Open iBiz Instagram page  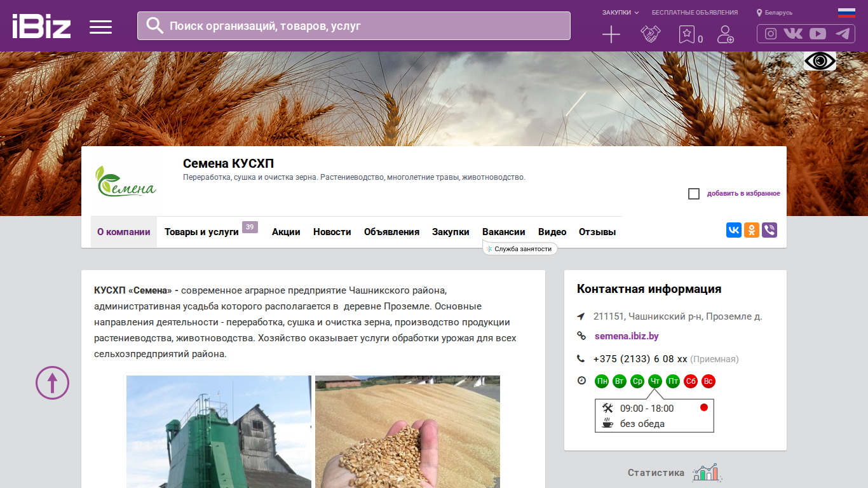771,34
